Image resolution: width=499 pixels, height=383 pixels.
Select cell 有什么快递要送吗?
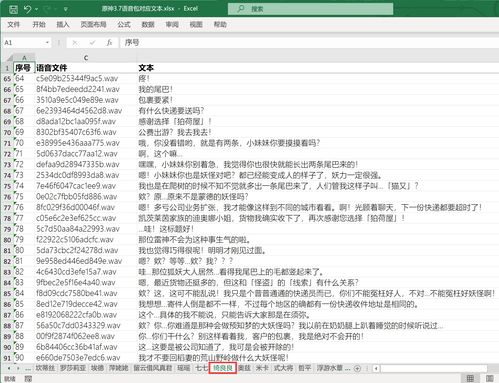pyautogui.click(x=318, y=111)
